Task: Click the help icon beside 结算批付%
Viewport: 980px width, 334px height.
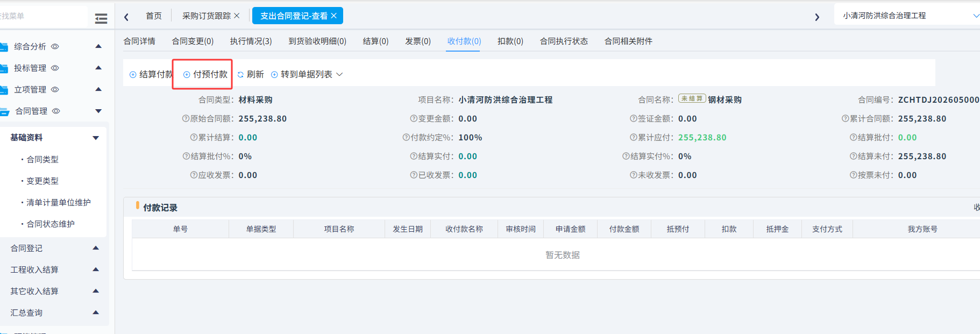Action: 186,157
